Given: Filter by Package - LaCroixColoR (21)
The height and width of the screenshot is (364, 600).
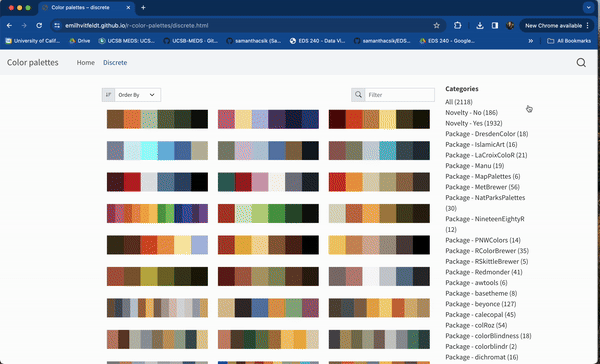Looking at the screenshot, I should pyautogui.click(x=486, y=155).
